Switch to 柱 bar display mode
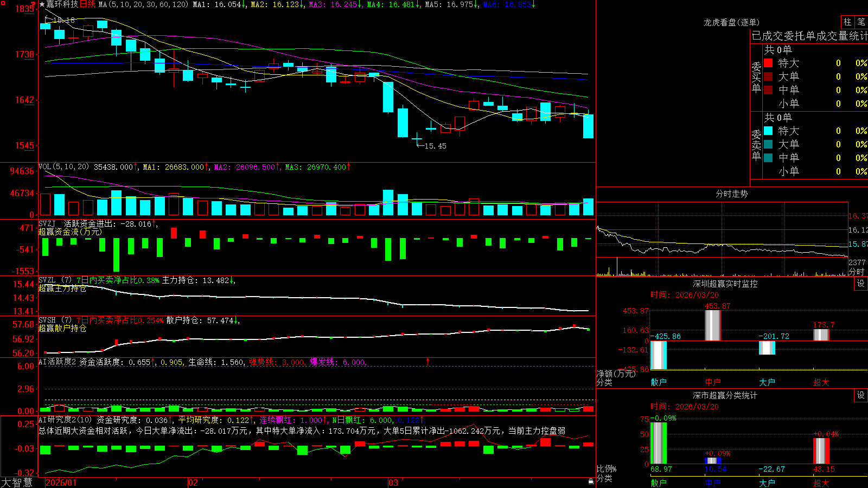This screenshot has width=868, height=488. pyautogui.click(x=847, y=22)
